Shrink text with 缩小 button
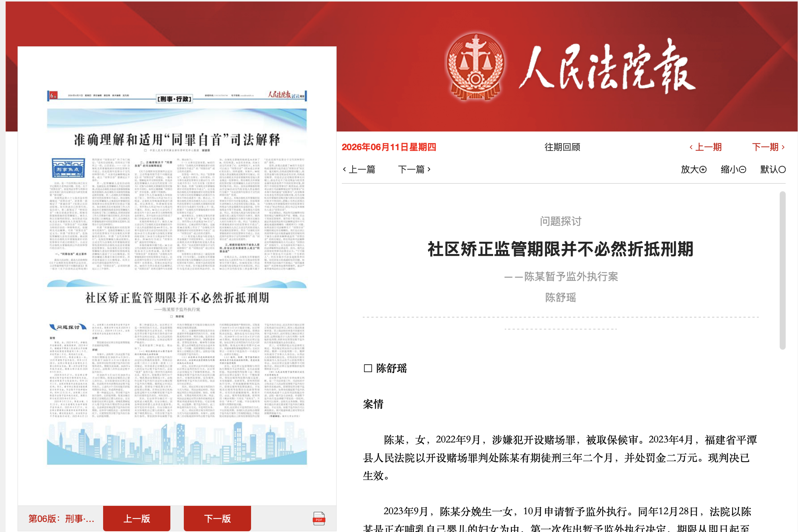This screenshot has width=798, height=532. [x=733, y=169]
